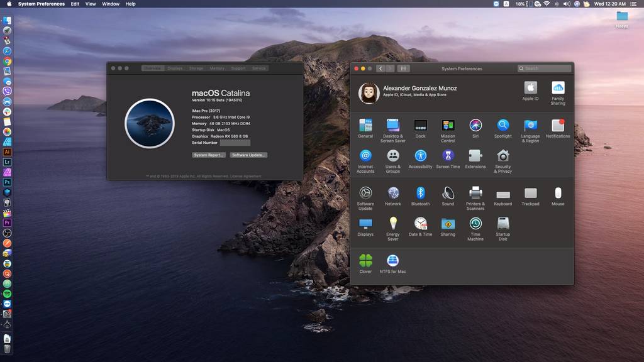644x362 pixels.
Task: Switch to Memory tab in About window
Action: pyautogui.click(x=217, y=68)
